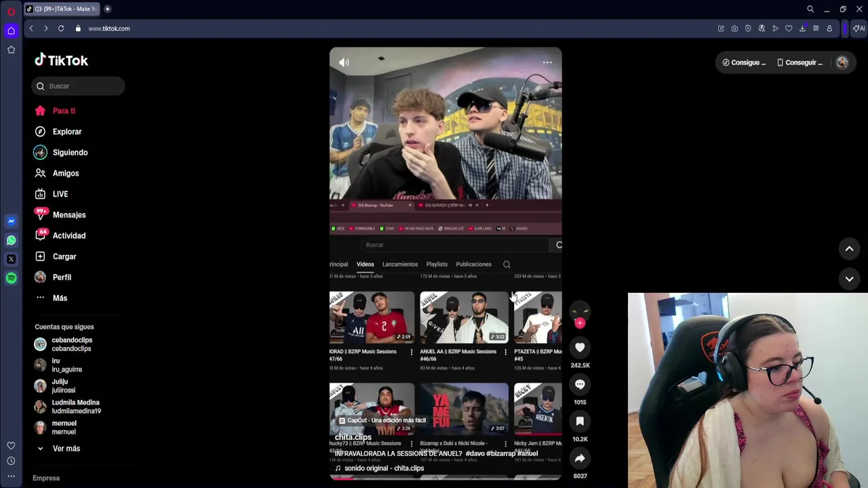
Task: Click #anuel hashtag in caption
Action: click(x=527, y=453)
